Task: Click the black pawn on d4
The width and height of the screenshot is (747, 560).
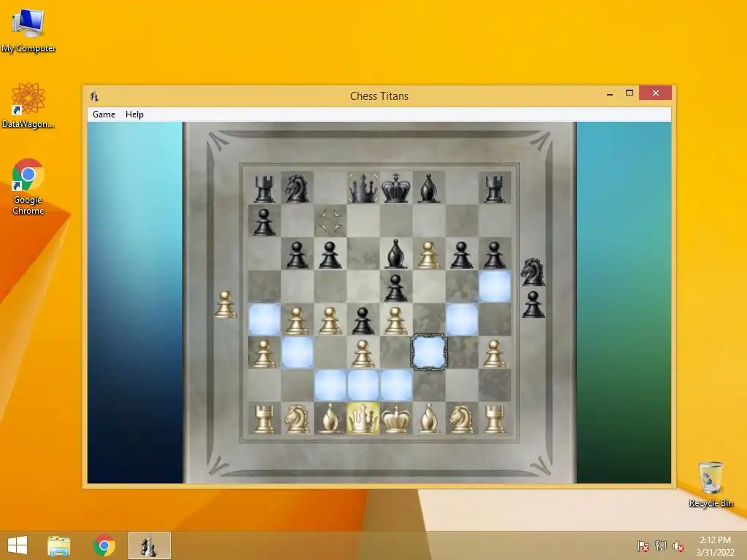Action: (363, 321)
